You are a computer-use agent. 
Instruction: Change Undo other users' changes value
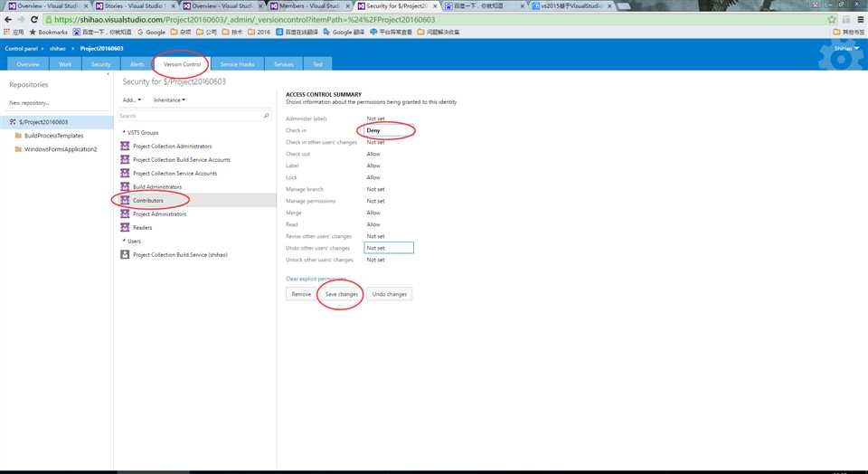tap(389, 248)
